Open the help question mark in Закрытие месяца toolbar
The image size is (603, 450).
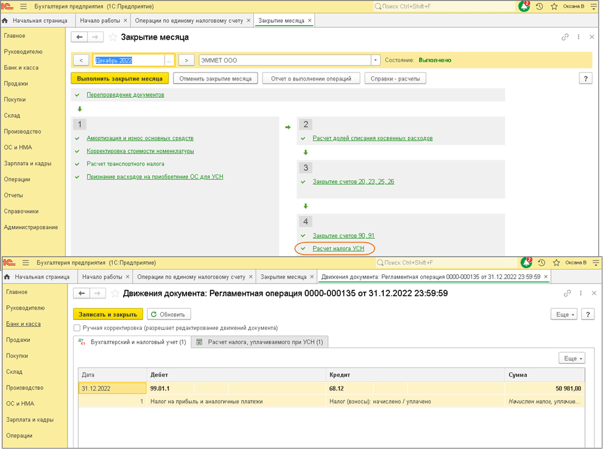pos(586,78)
